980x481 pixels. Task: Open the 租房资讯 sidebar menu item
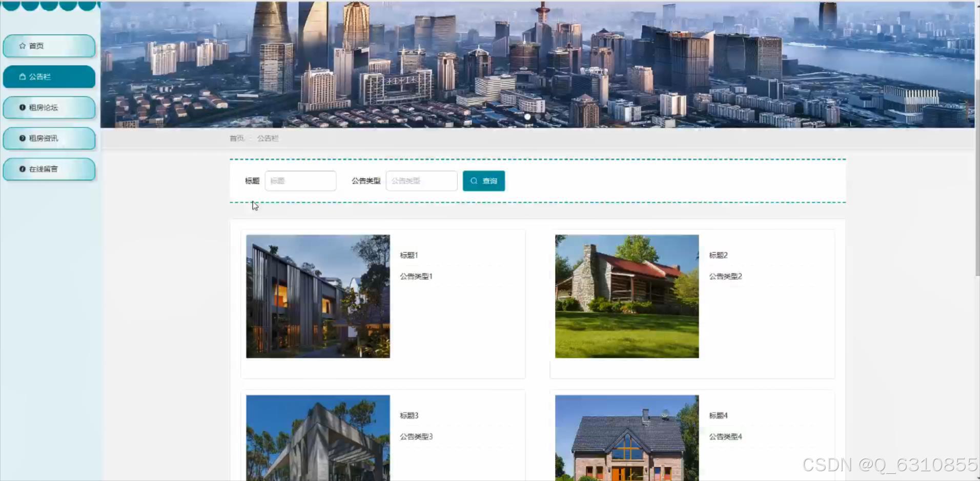[x=49, y=138]
